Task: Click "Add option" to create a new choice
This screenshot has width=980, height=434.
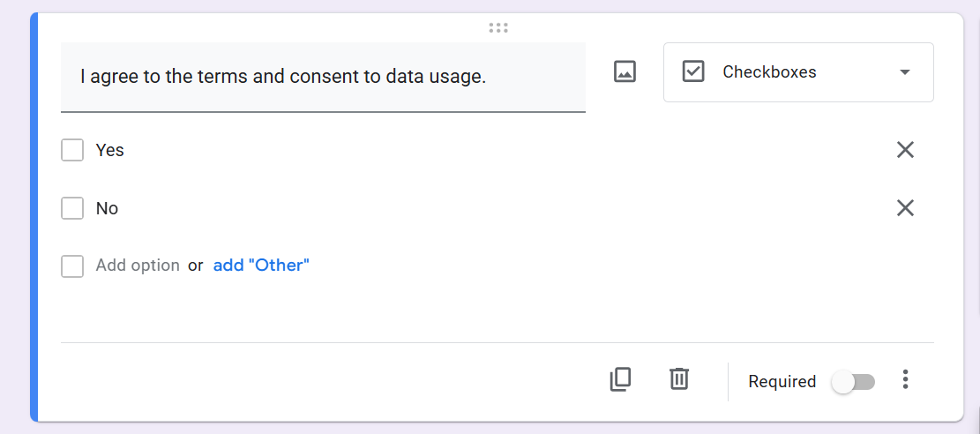Action: pos(138,265)
